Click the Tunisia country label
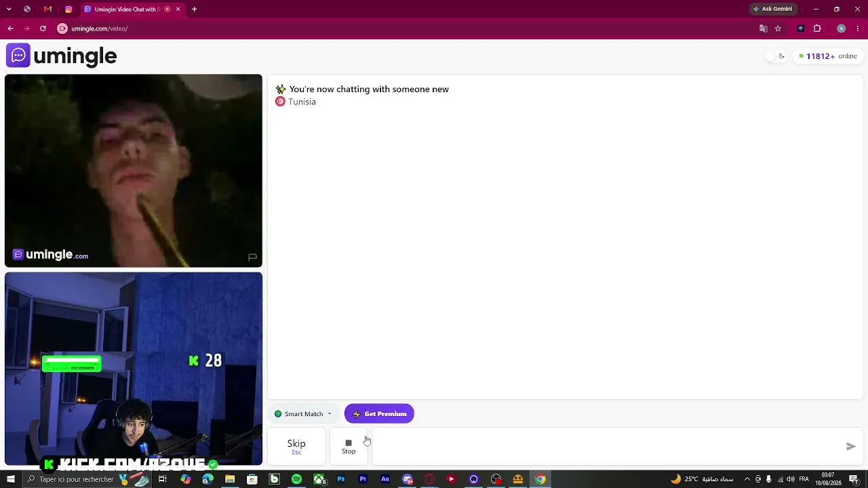The image size is (868, 488). (302, 102)
